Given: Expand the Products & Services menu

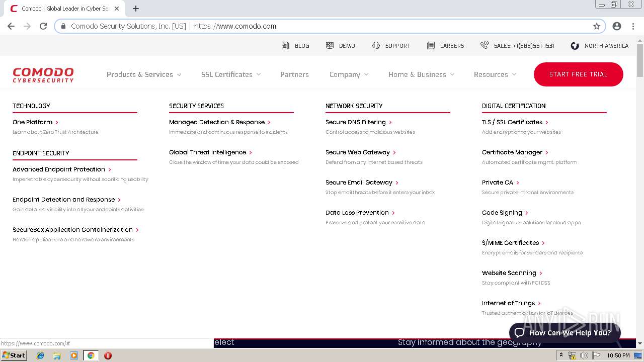Looking at the screenshot, I should 144,74.
